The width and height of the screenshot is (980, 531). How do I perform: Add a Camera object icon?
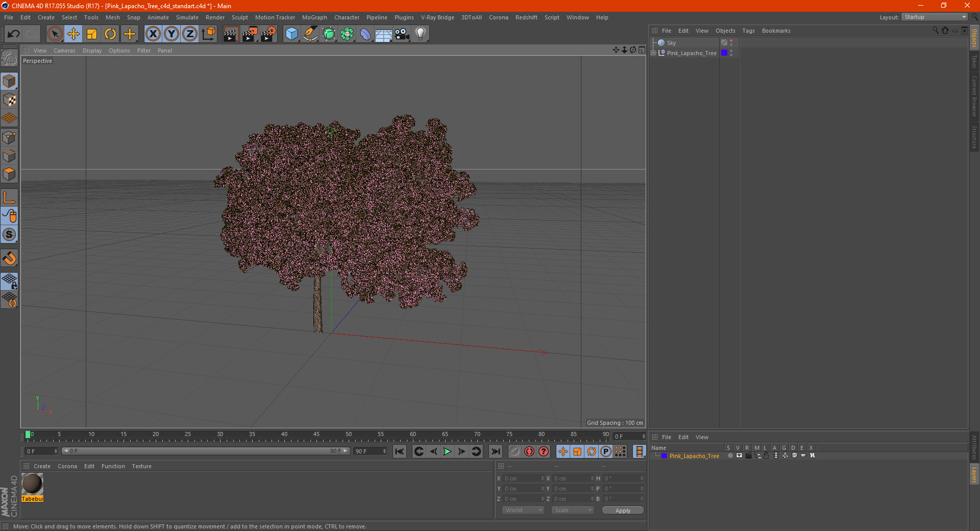[402, 34]
